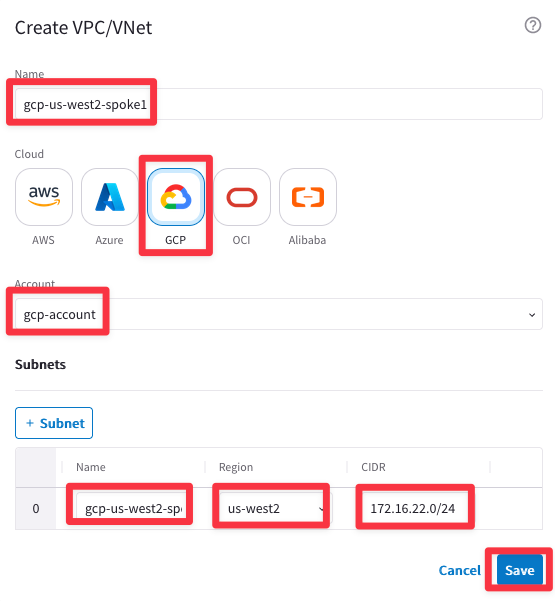Click the Region column header
The height and width of the screenshot is (601, 555).
pos(236,467)
